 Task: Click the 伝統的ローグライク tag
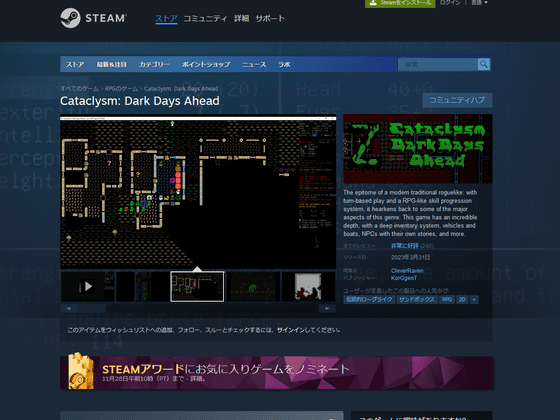[x=369, y=300]
